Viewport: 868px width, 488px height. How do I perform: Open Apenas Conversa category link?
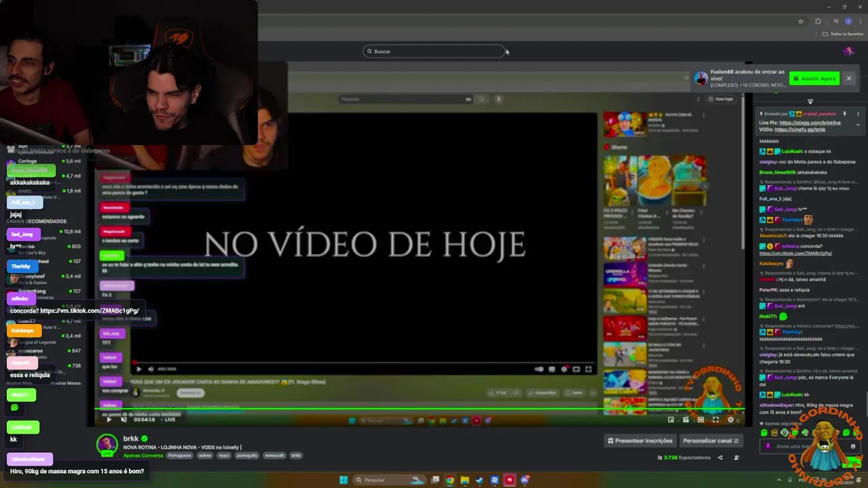143,455
